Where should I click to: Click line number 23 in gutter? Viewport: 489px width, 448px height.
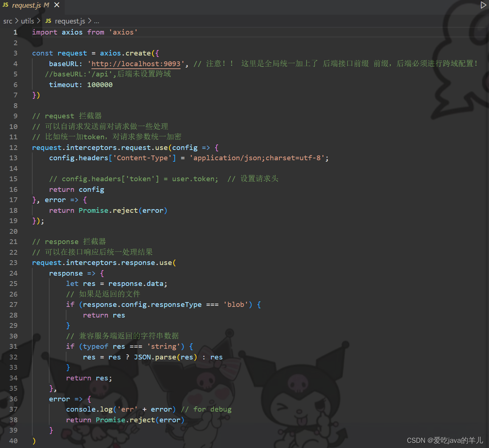pos(14,263)
